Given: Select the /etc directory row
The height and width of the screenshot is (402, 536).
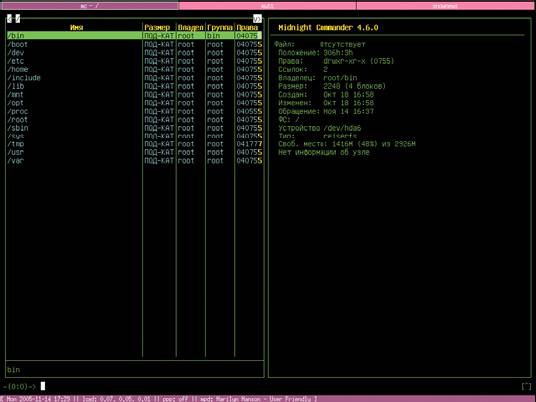Looking at the screenshot, I should coord(134,61).
